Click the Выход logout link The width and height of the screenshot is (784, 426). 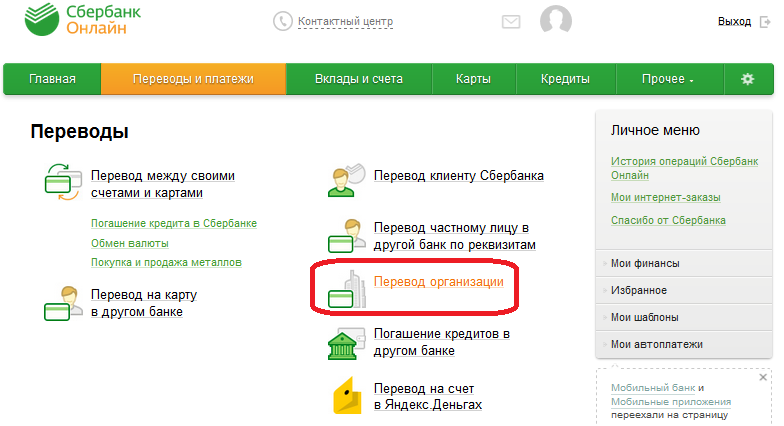(x=734, y=22)
